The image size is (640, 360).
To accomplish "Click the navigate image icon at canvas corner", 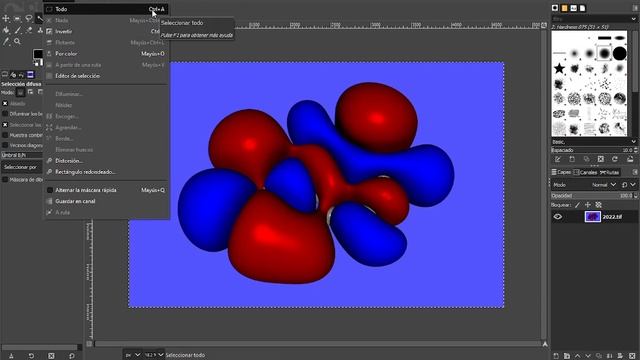I will pyautogui.click(x=545, y=344).
